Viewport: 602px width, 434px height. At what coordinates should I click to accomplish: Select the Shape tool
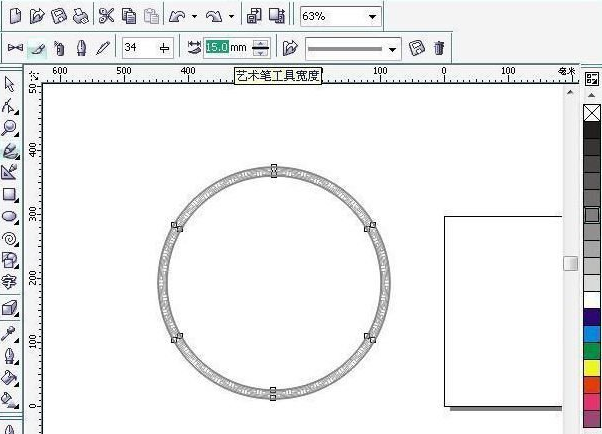point(10,106)
